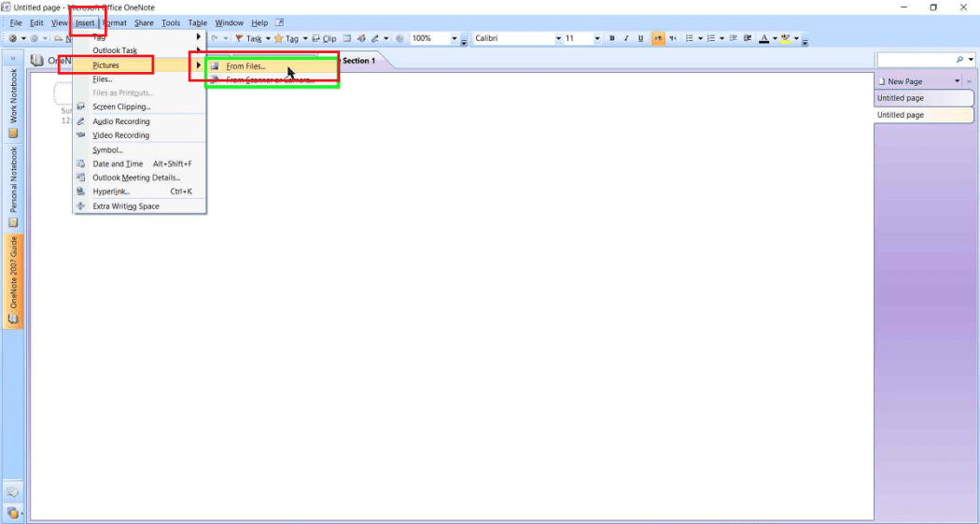Choose From Files in Pictures submenu
This screenshot has height=524, width=980.
click(272, 65)
